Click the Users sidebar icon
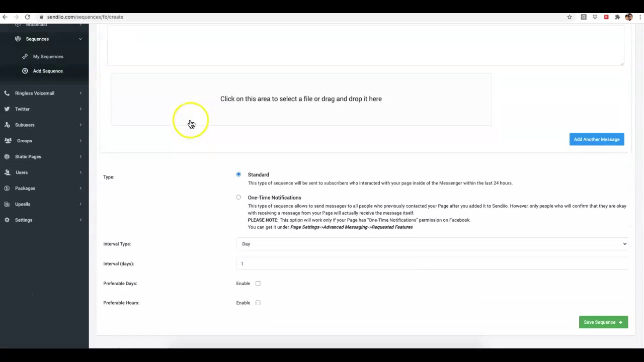The height and width of the screenshot is (362, 644). tap(7, 172)
